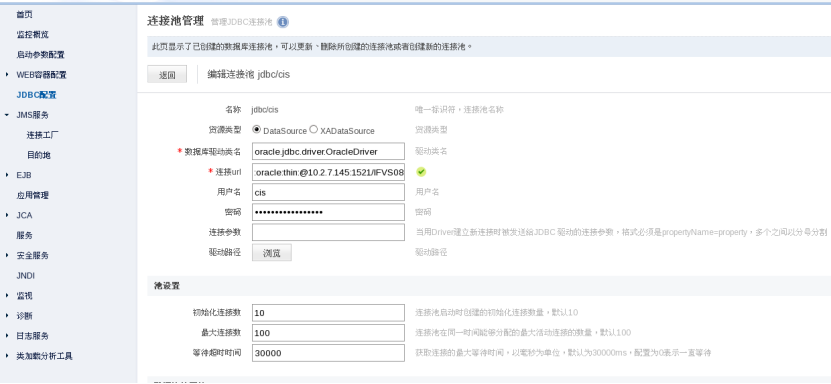Open JNDI in the sidebar
831x384 pixels.
[x=25, y=275]
